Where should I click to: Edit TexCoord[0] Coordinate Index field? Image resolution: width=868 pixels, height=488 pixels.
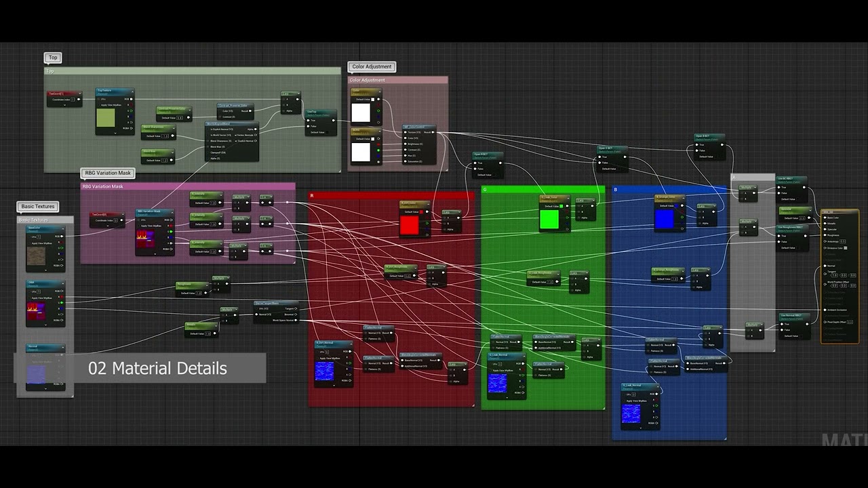[x=115, y=220]
